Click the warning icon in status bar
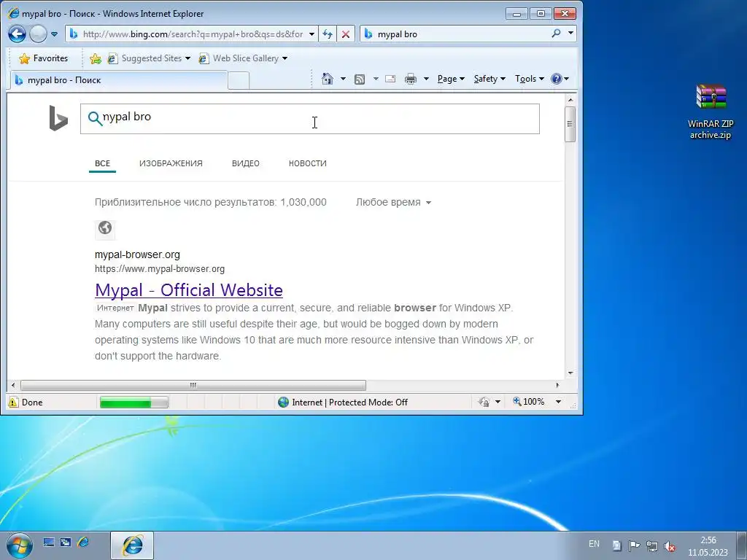 click(x=13, y=402)
